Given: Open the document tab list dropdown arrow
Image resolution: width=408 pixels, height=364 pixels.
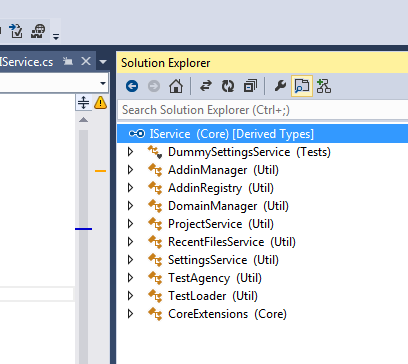Looking at the screenshot, I should (x=103, y=62).
